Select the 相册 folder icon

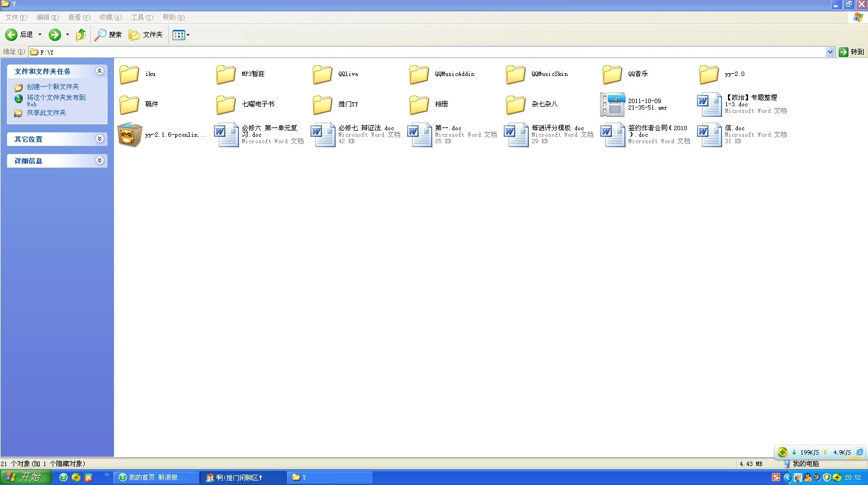point(419,105)
